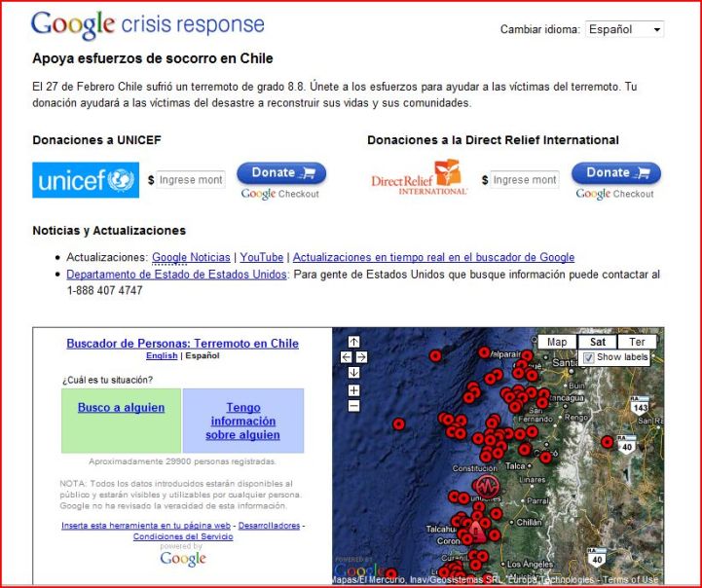The height and width of the screenshot is (588, 702).
Task: Click the Direct Relief International logo
Action: tap(419, 177)
